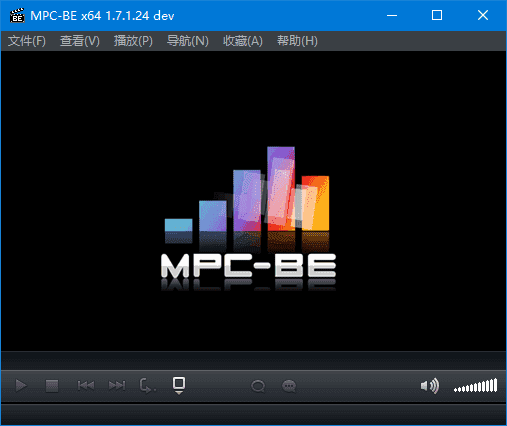Mute the volume speaker icon
The image size is (507, 426).
tap(429, 386)
